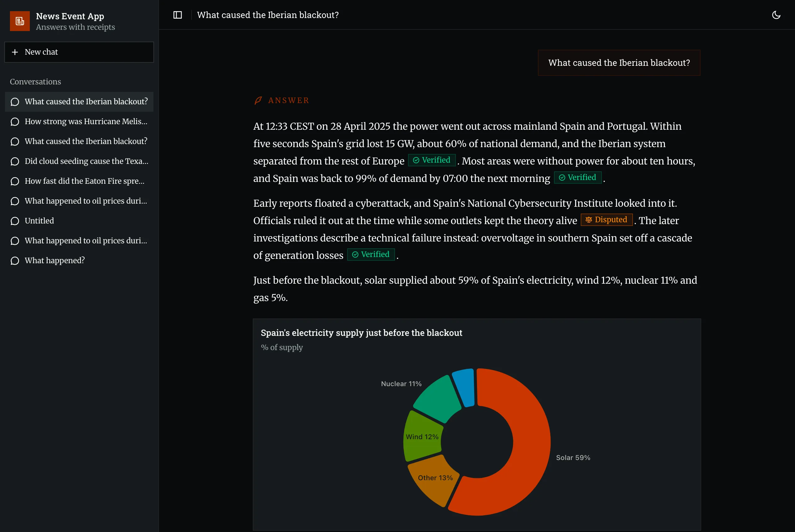The height and width of the screenshot is (532, 795).
Task: Click the 'Conversations' sidebar heading
Action: coord(35,82)
